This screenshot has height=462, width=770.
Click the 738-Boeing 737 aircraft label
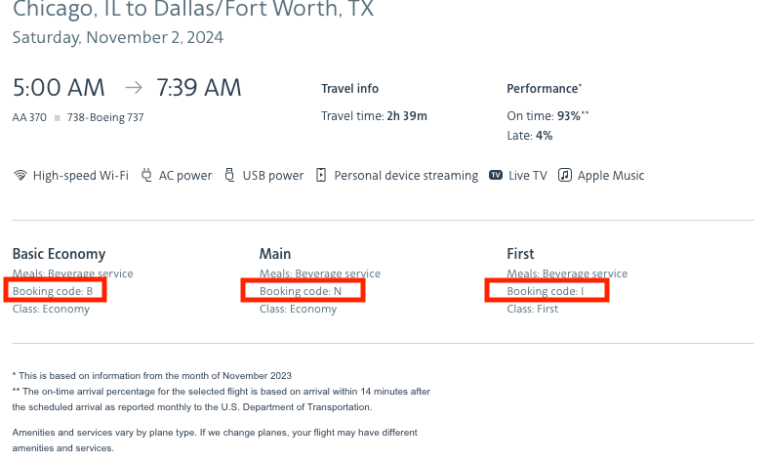105,118
